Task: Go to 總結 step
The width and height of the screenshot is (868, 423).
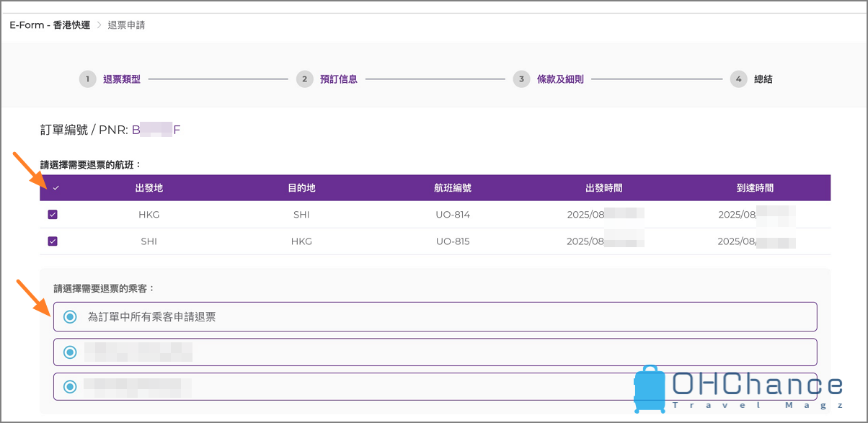Action: [763, 79]
